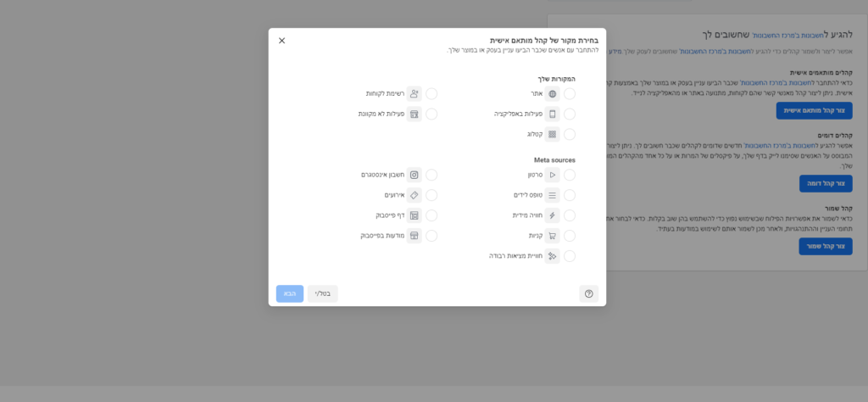
Task: Click the globe icon next to אתר
Action: [x=552, y=93]
